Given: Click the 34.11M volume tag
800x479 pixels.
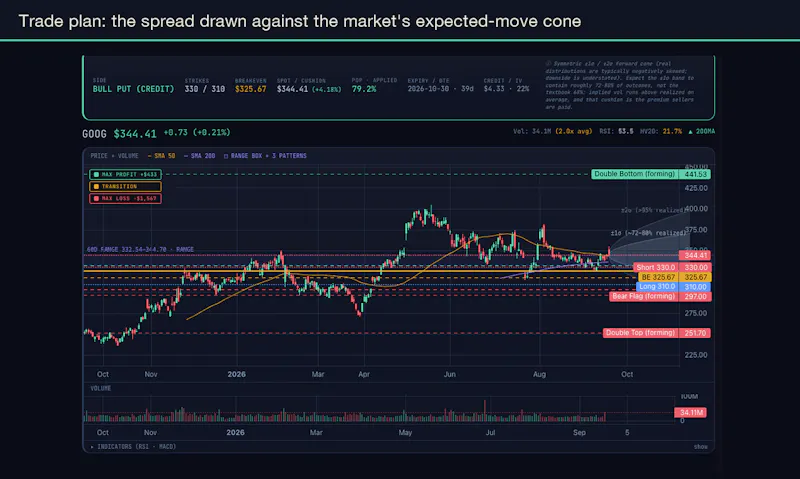Looking at the screenshot, I should tap(690, 412).
